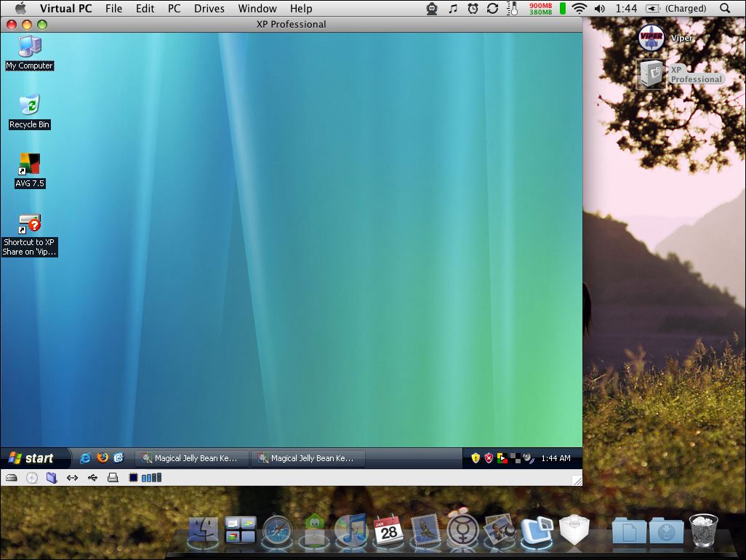Launch Preview from the Dock
This screenshot has height=560, width=746.
(499, 530)
